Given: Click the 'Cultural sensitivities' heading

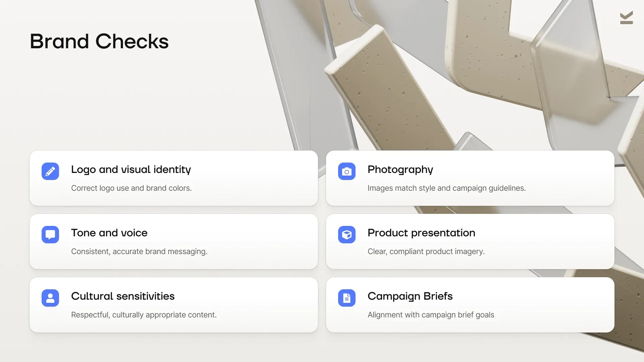Looking at the screenshot, I should [x=123, y=296].
